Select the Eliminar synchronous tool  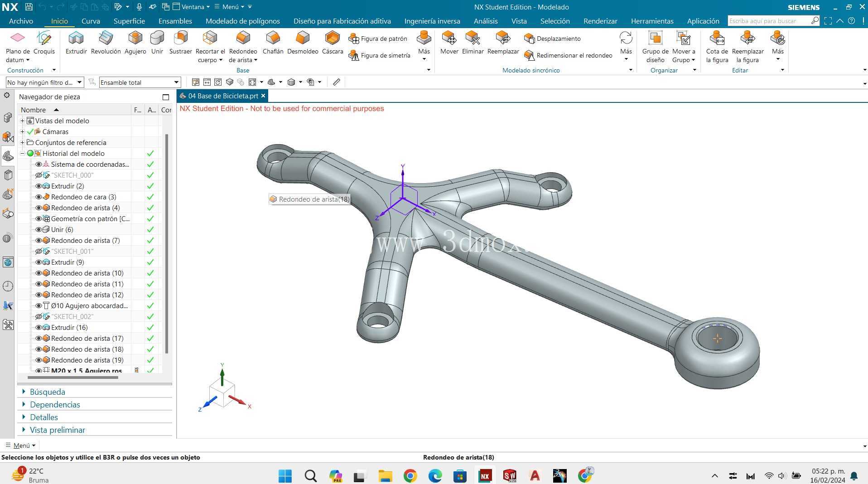pos(473,43)
